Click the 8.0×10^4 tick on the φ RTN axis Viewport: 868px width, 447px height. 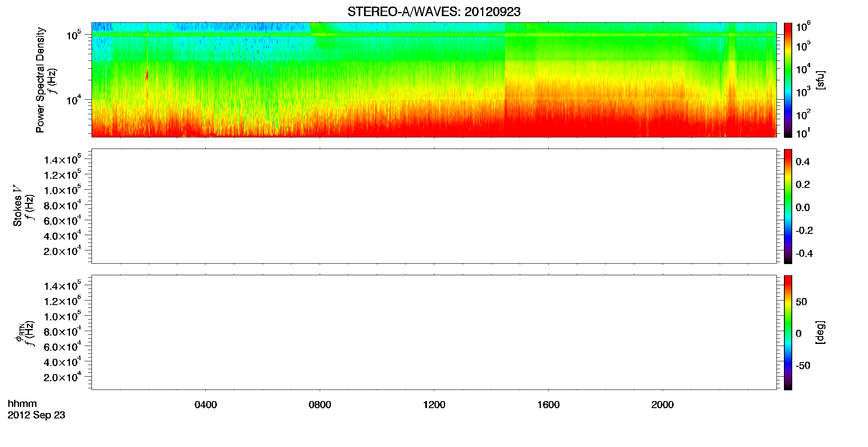tap(63, 332)
